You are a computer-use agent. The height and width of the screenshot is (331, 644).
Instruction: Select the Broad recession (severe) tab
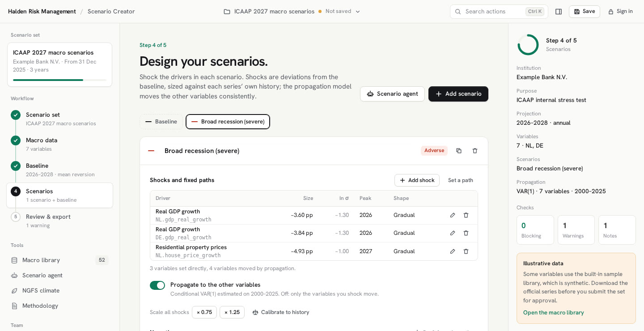pyautogui.click(x=228, y=122)
